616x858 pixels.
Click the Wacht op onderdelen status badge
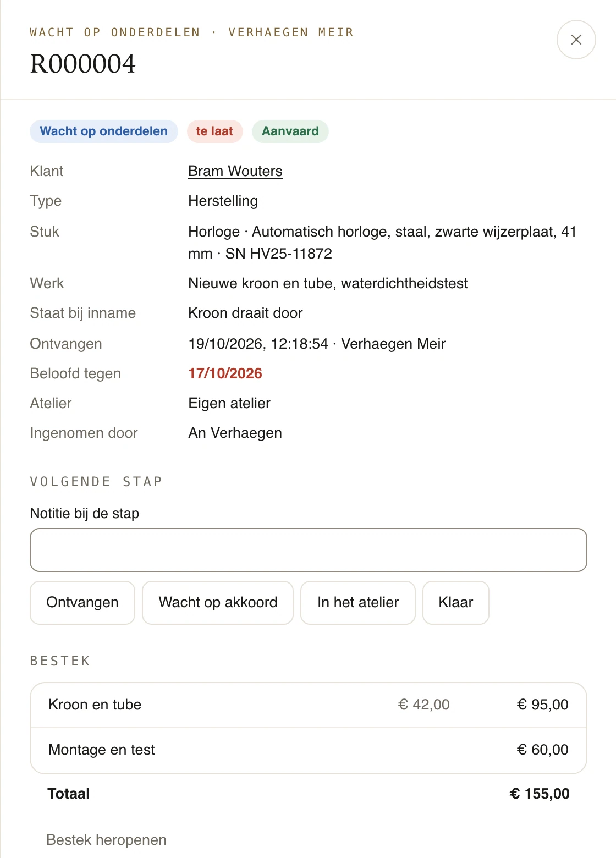[104, 131]
